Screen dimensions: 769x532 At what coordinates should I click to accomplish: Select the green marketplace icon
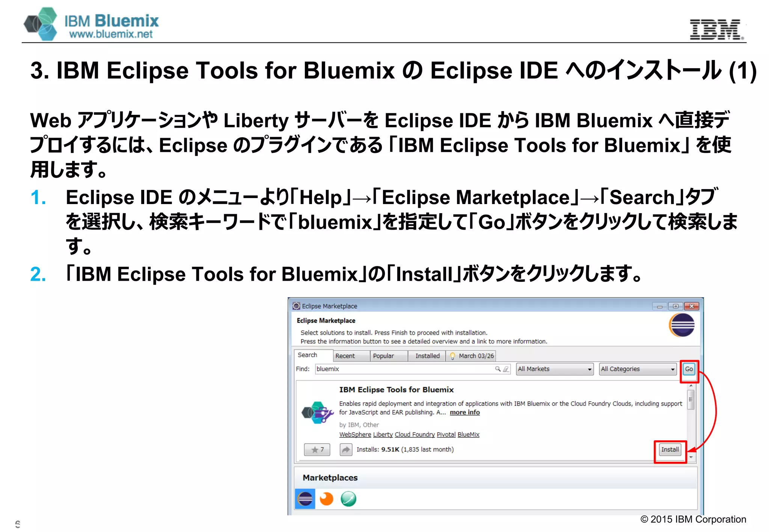point(348,499)
